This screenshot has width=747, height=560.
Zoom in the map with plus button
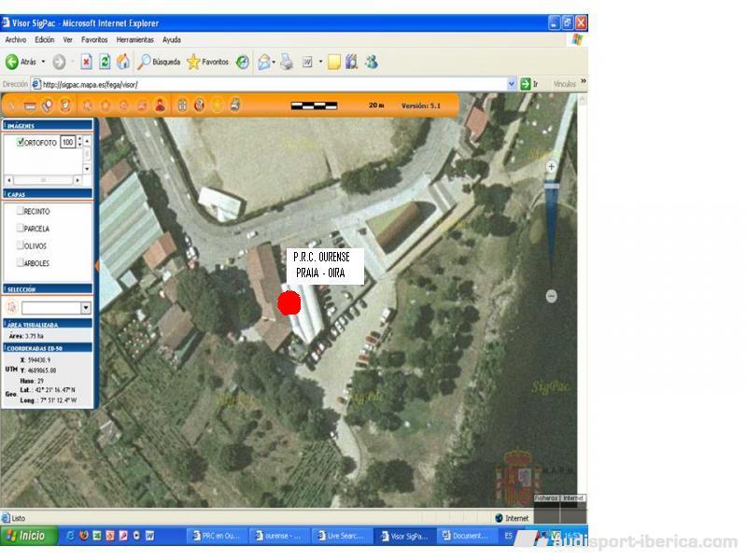[x=551, y=167]
